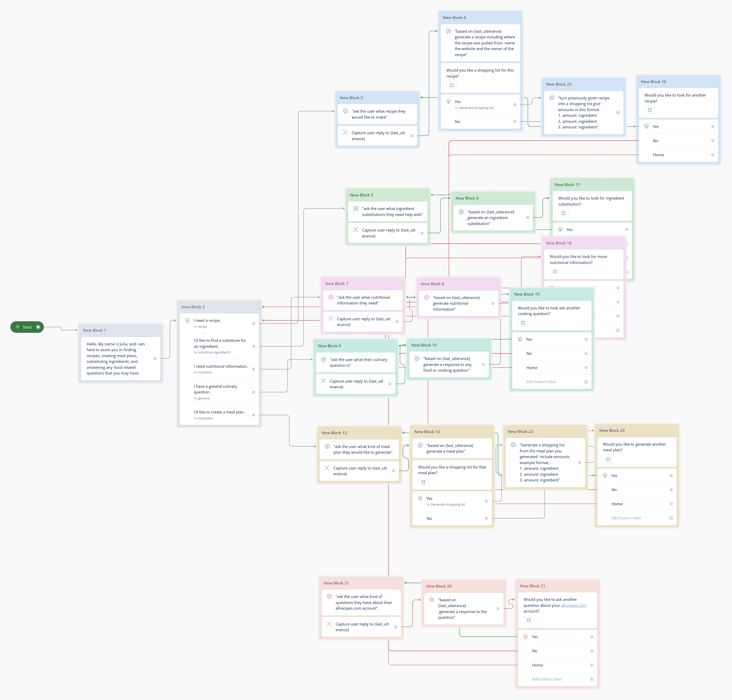Click the generate icon in New Block 4
Screen dimensions: 732x700
pyautogui.click(x=449, y=31)
